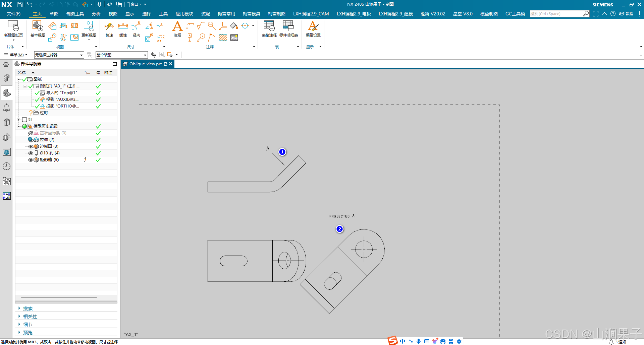Switch to the 应用模块 ribbon tab

[184, 14]
